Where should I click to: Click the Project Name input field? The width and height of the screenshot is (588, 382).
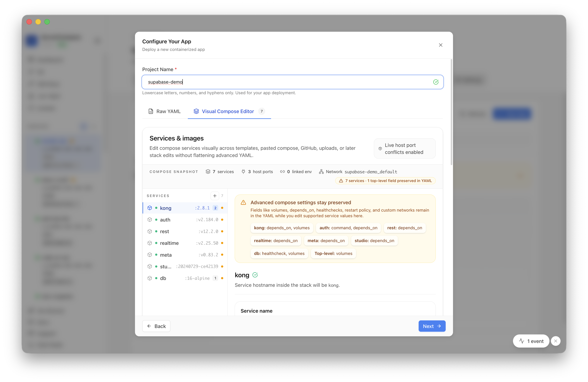click(292, 82)
